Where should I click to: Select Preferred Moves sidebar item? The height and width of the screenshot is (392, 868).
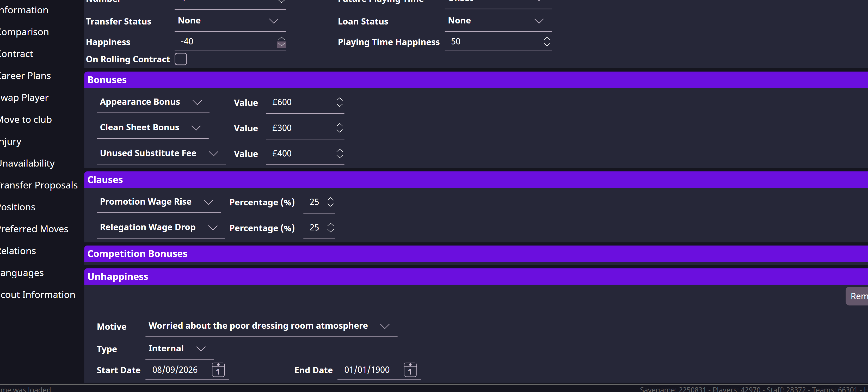click(34, 229)
